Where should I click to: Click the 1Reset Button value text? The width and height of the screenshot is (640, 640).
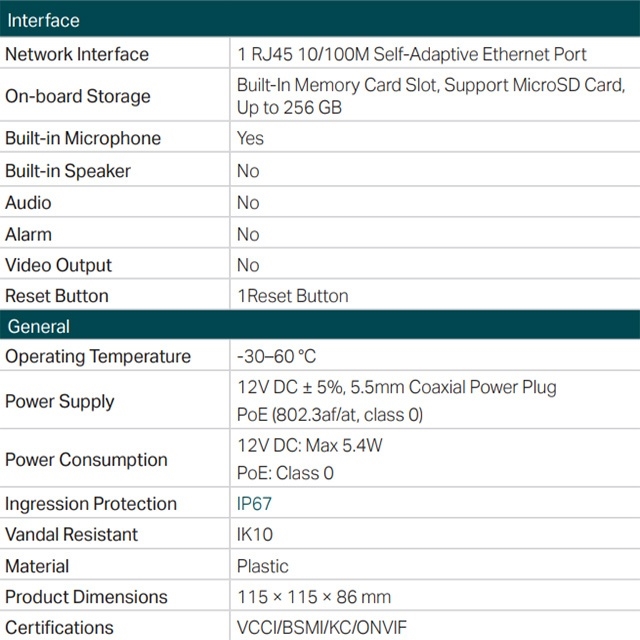tap(292, 296)
